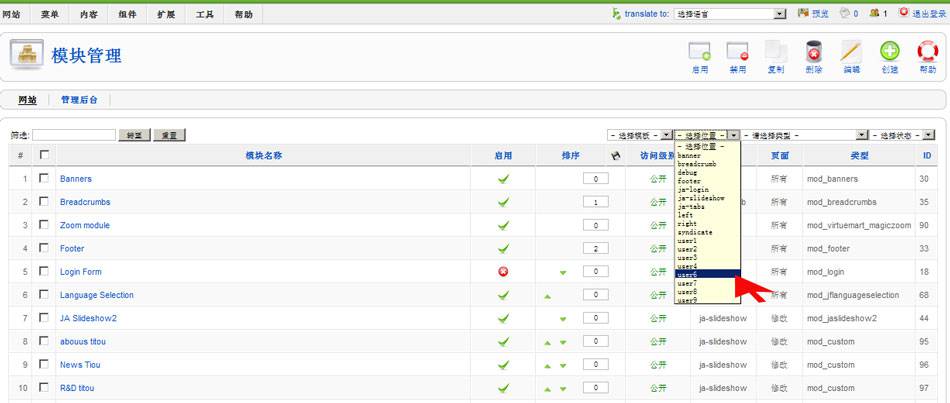Open the 菜单 menu in the menu bar
This screenshot has width=950, height=403.
click(x=50, y=15)
